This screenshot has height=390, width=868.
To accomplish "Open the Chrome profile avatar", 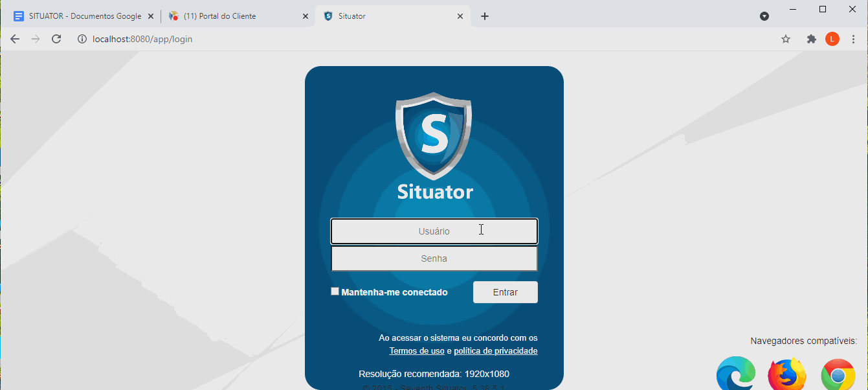I will [x=832, y=39].
